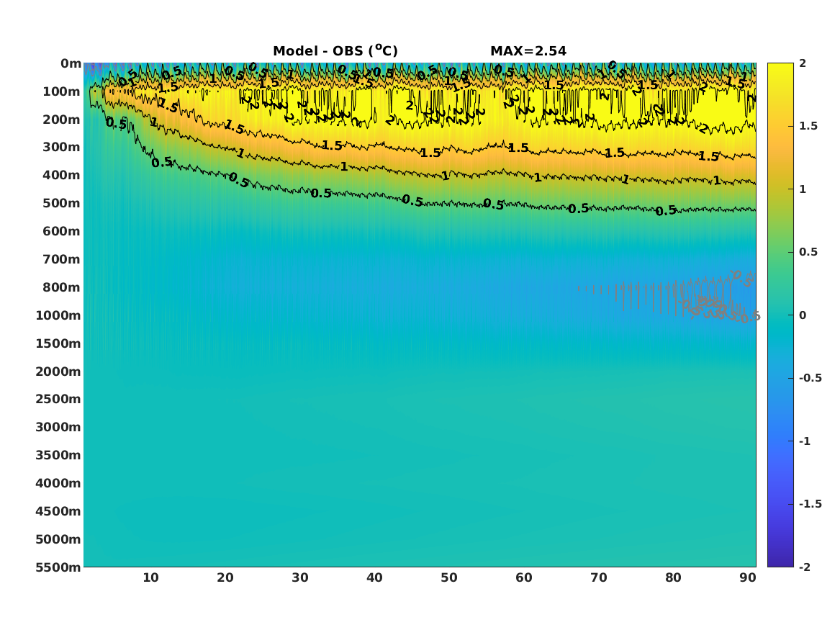840x630 pixels.
Task: Click the '5000m' depth axis label
Action: click(x=58, y=539)
